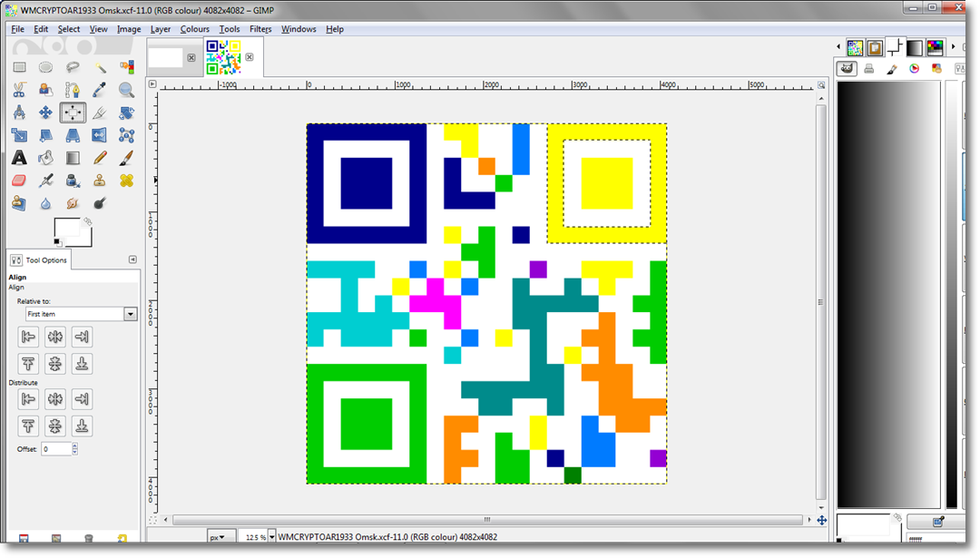Image resolution: width=980 pixels, height=558 pixels.
Task: Swap foreground and background colours arrow
Action: point(88,221)
